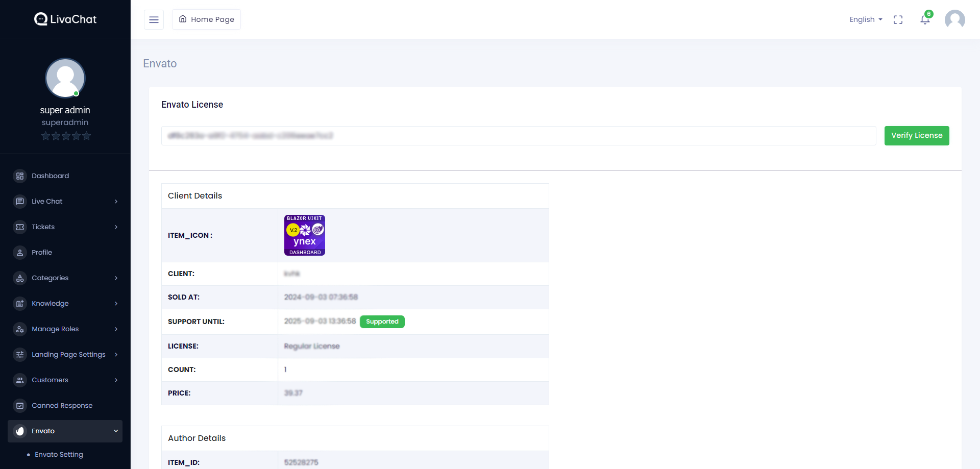Click the LivaChat logo
Image resolution: width=980 pixels, height=469 pixels.
[65, 19]
